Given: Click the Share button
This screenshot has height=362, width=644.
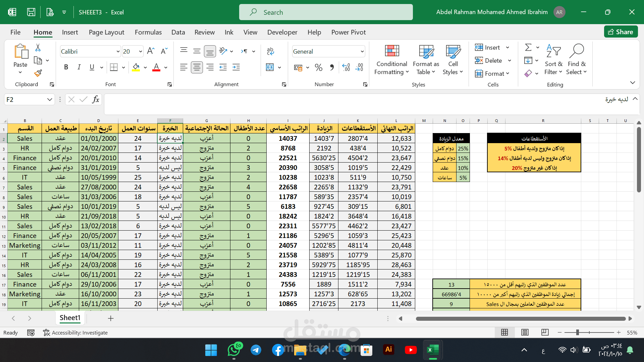Looking at the screenshot, I should pyautogui.click(x=621, y=32).
